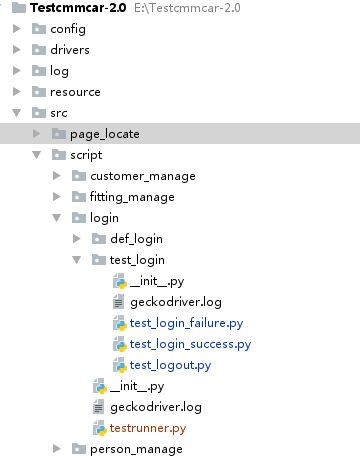Image resolution: width=360 pixels, height=459 pixels.
Task: Expand the config folder arrow
Action: [x=16, y=29]
